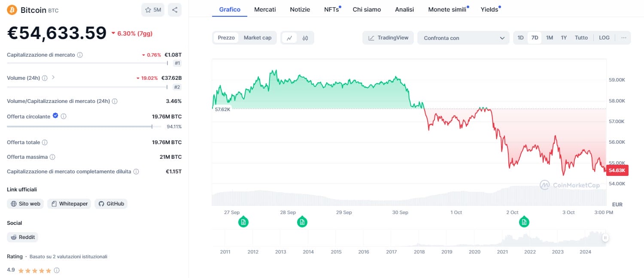
Task: Click the blue verified badge by Offerta circolante
Action: [55, 116]
